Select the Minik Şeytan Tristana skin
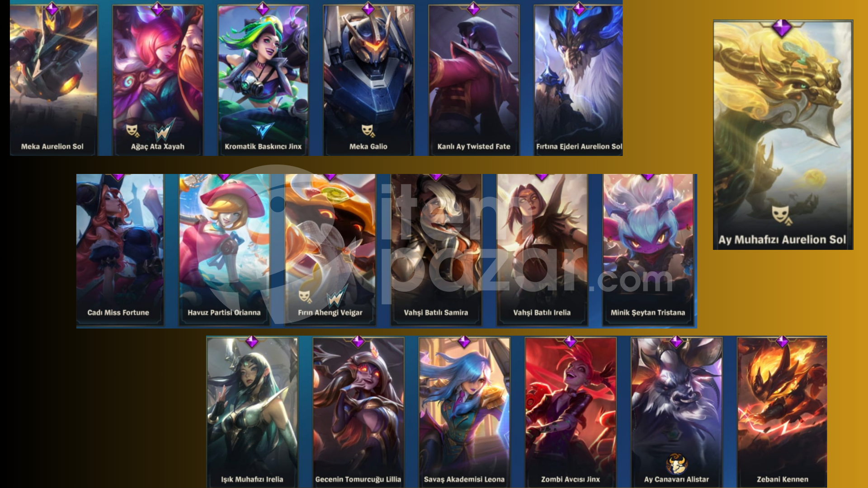Screen dimensions: 868x488 [x=648, y=249]
